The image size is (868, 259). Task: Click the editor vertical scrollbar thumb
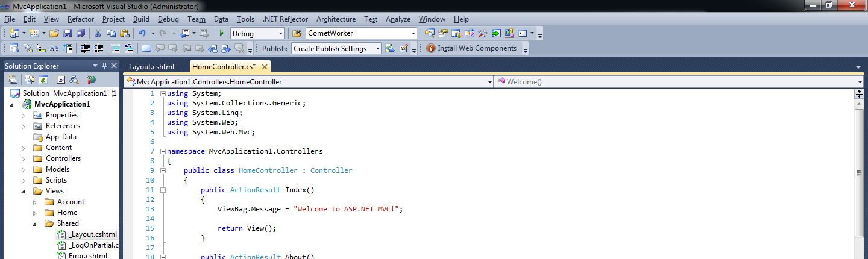pyautogui.click(x=859, y=172)
